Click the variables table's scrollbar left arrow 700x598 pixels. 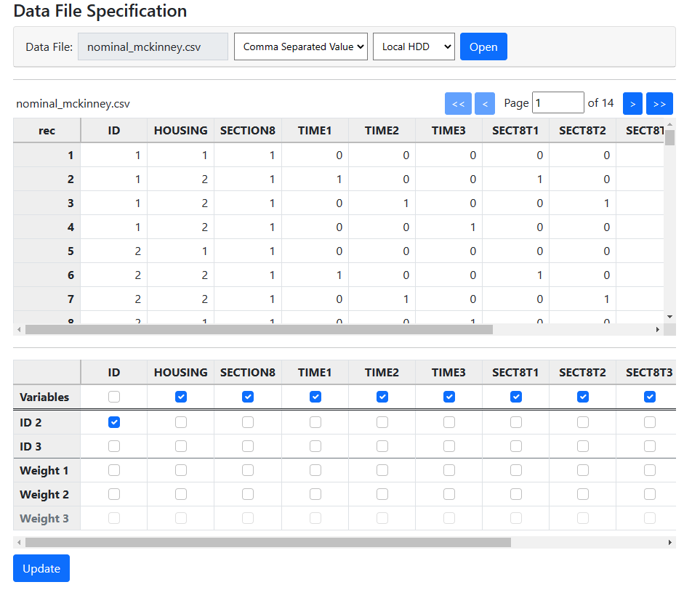tap(19, 542)
